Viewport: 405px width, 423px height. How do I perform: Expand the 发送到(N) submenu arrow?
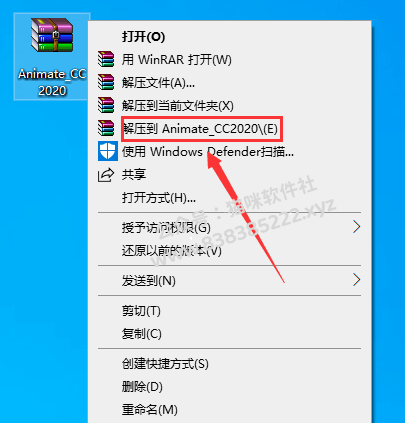[357, 280]
